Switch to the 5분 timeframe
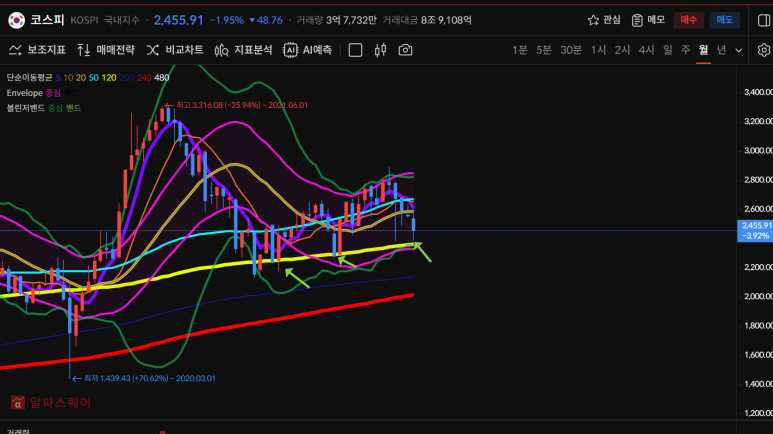This screenshot has width=773, height=434. click(544, 50)
